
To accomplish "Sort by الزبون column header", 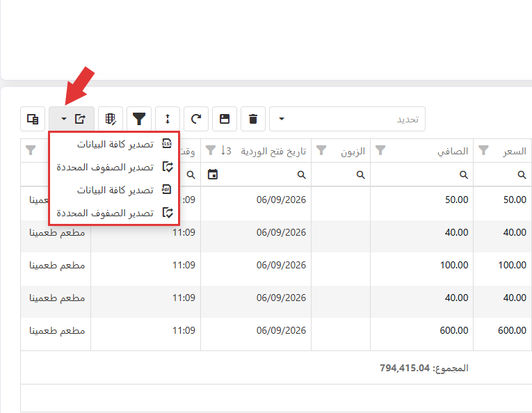I will click(x=353, y=151).
